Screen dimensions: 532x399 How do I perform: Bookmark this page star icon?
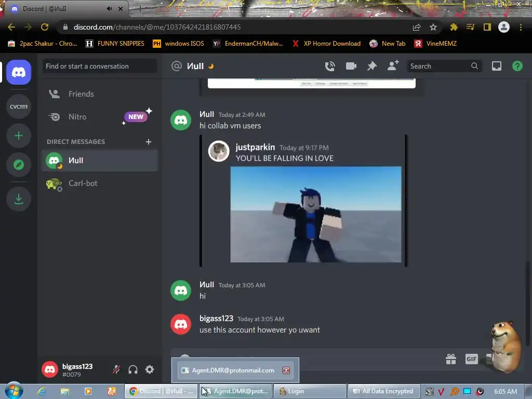(433, 27)
